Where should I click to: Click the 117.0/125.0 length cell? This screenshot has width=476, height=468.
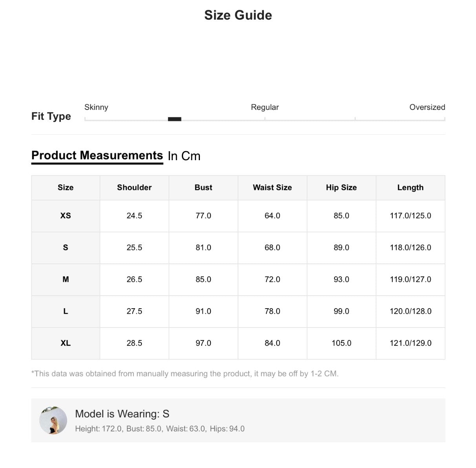coord(410,216)
